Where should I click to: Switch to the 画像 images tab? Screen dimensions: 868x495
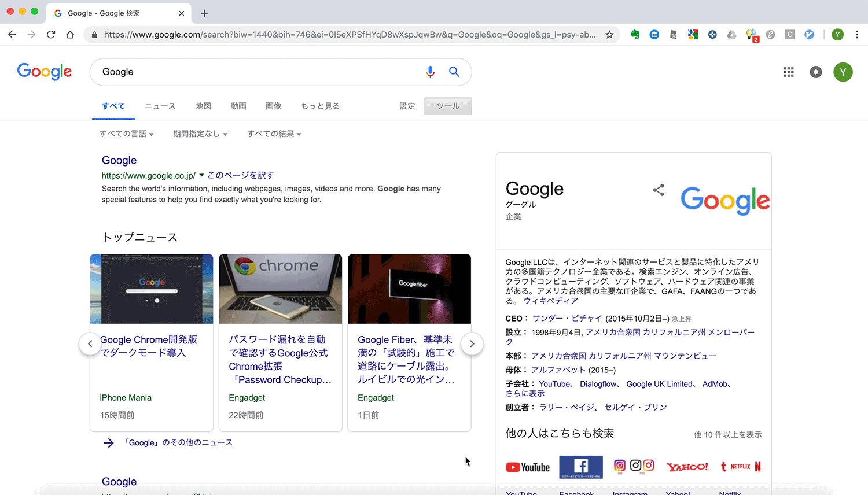[x=274, y=106]
